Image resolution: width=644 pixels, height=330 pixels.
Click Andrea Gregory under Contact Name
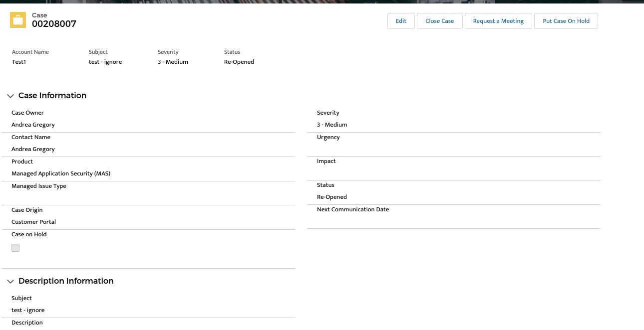[x=33, y=149]
